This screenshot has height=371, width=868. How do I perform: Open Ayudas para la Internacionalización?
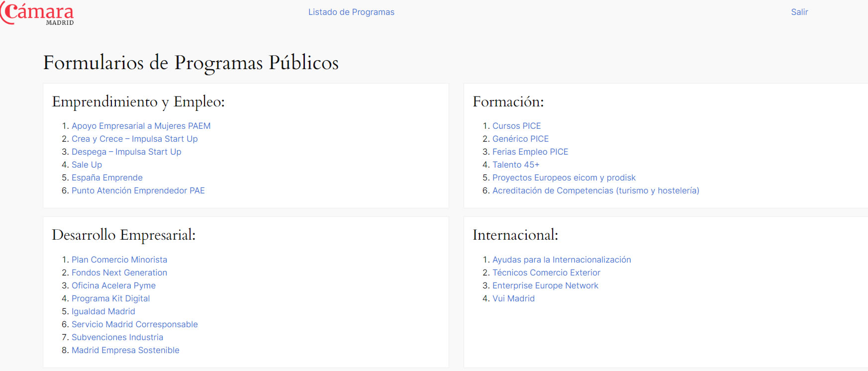tap(562, 260)
